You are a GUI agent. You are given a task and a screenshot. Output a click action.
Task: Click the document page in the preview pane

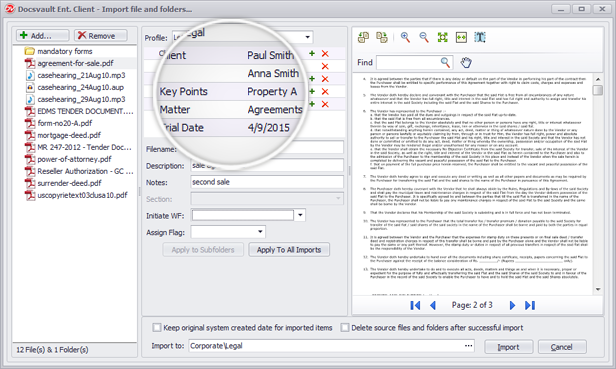click(x=473, y=185)
